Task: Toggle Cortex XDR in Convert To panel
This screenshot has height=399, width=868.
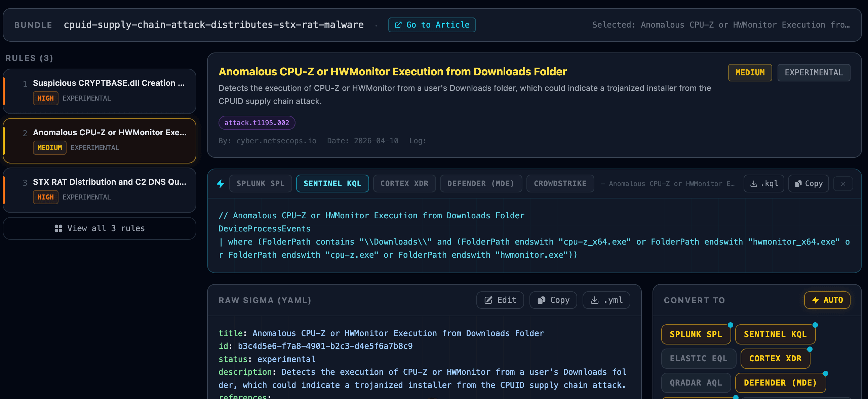Action: point(775,359)
